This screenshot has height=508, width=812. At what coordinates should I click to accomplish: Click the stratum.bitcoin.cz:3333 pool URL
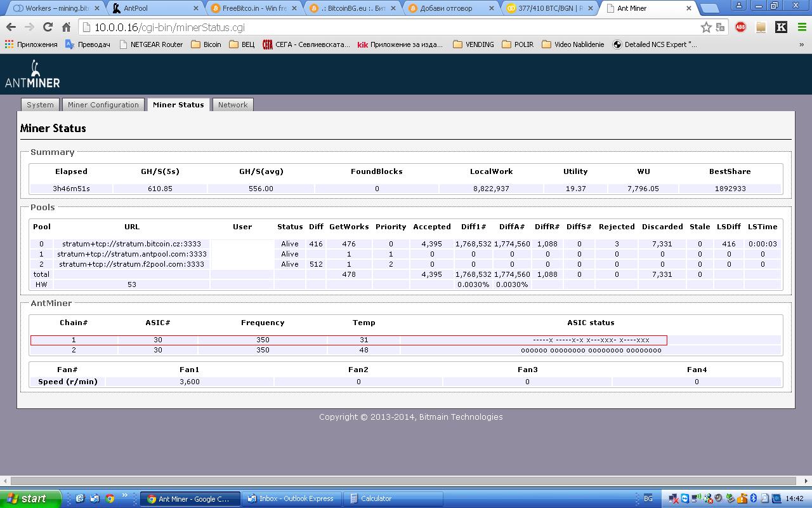point(132,244)
